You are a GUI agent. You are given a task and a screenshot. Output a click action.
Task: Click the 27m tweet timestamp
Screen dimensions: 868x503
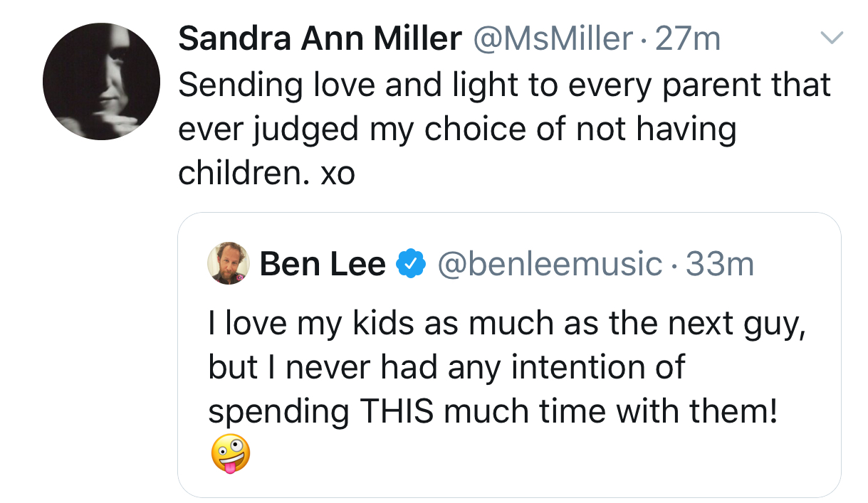click(688, 38)
